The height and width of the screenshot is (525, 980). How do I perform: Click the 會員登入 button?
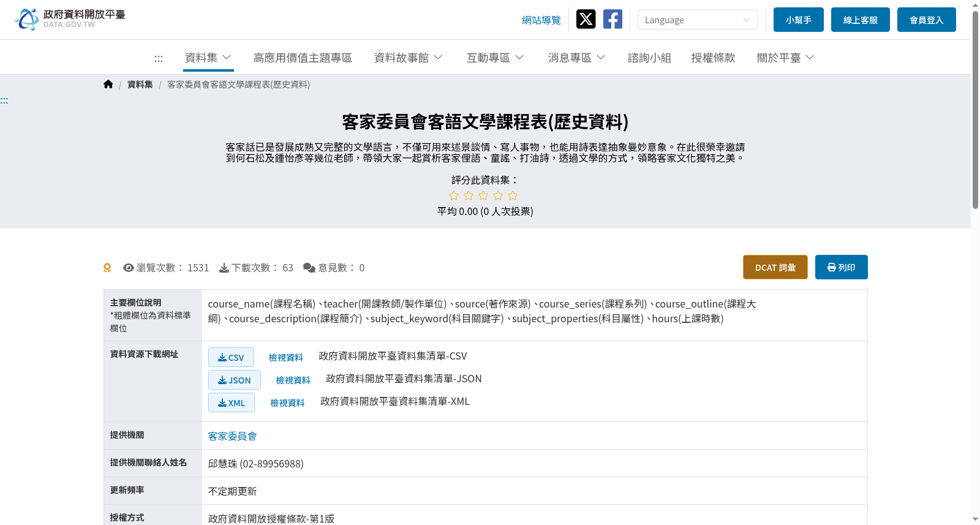[927, 20]
